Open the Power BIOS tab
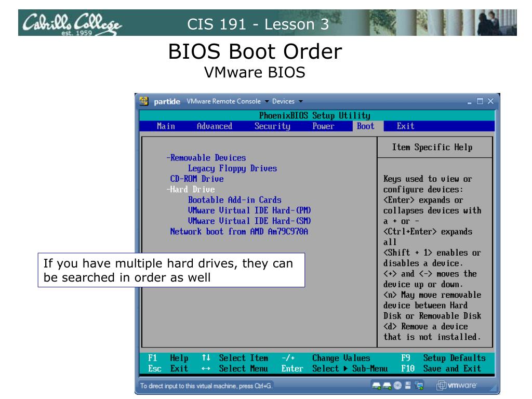Viewport: 532px width, 399px height. click(323, 126)
